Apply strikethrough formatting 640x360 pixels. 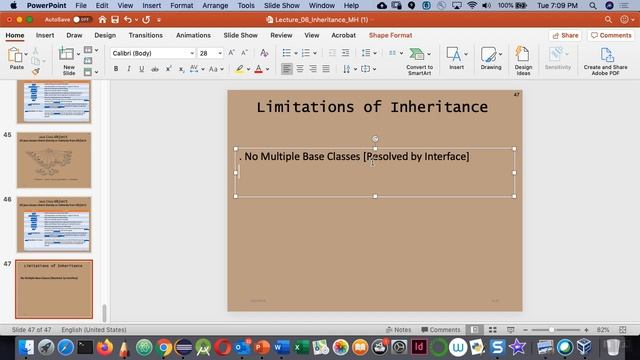[155, 69]
